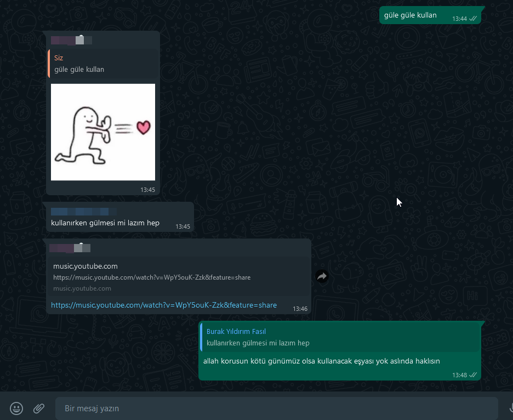The width and height of the screenshot is (513, 420).
Task: Click quoted 'Siz güle güle kullan' reply
Action: tap(102, 64)
